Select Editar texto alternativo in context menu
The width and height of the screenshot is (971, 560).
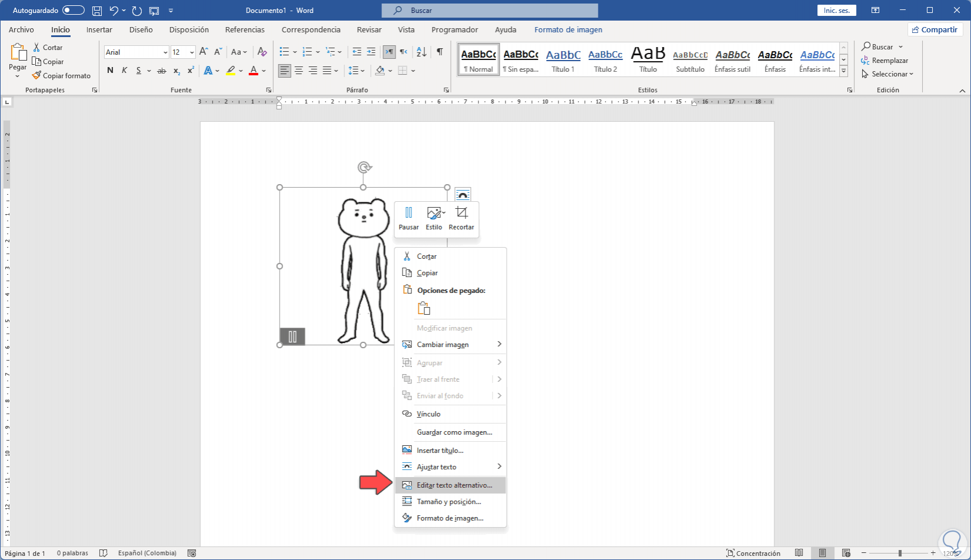tap(454, 485)
